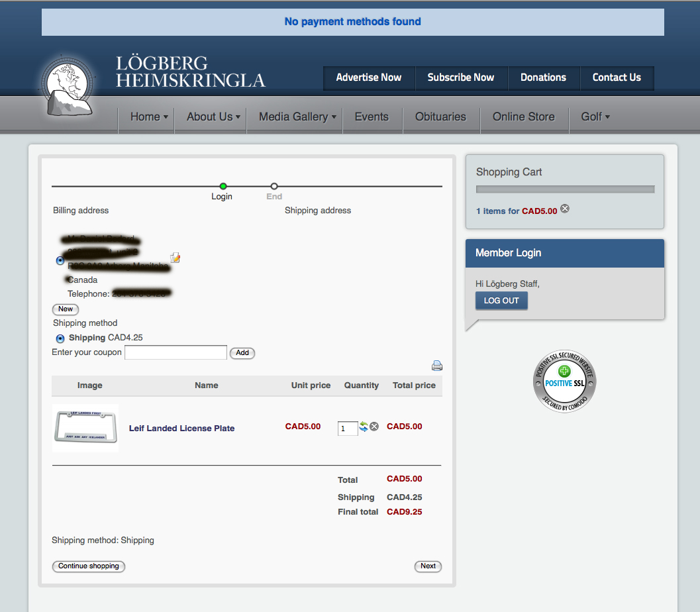Click the New address button
Viewport: 700px width, 612px height.
[66, 309]
